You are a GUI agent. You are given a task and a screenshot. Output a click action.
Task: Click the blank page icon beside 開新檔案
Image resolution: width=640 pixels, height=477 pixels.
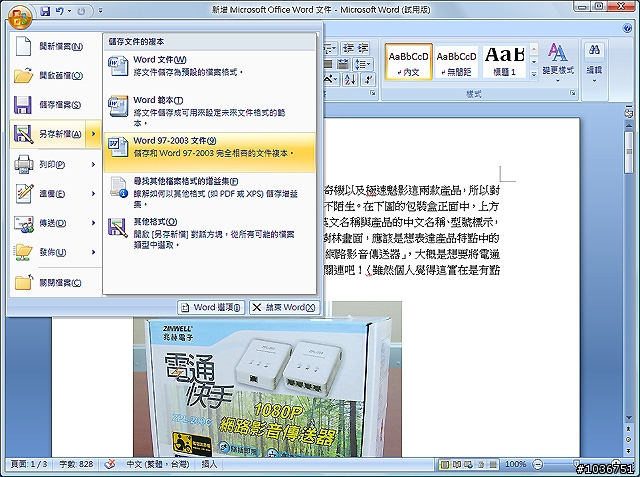coord(23,46)
